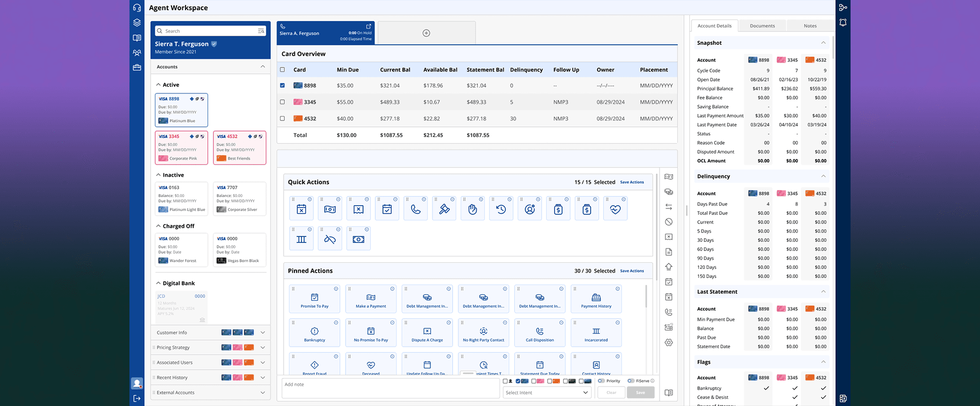Toggle the Priority switch
The width and height of the screenshot is (980, 406).
(x=601, y=381)
